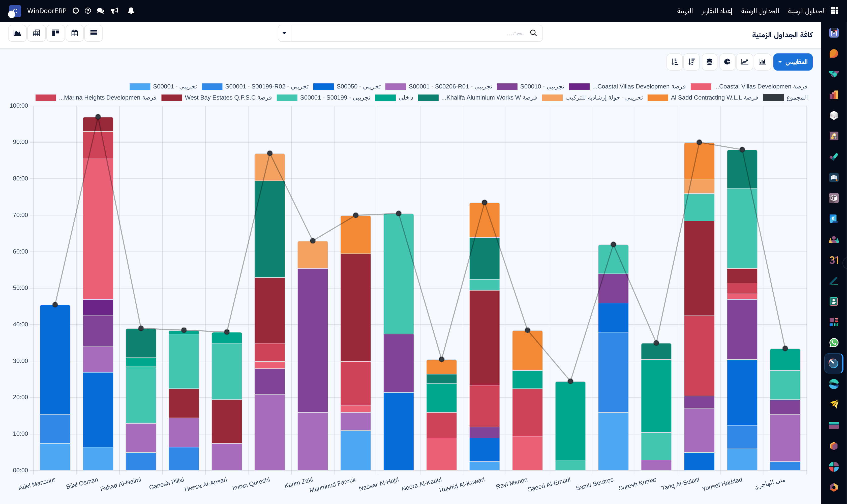Click the total data point above Bilal Osman
The height and width of the screenshot is (504, 847).
tap(98, 117)
